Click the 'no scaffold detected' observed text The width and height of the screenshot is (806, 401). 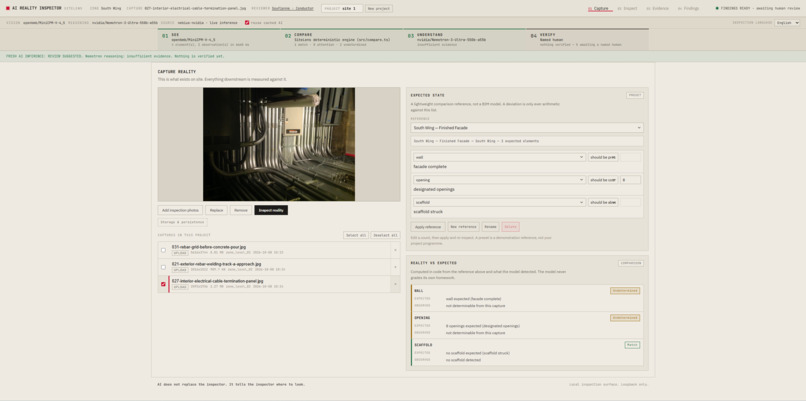(x=463, y=360)
